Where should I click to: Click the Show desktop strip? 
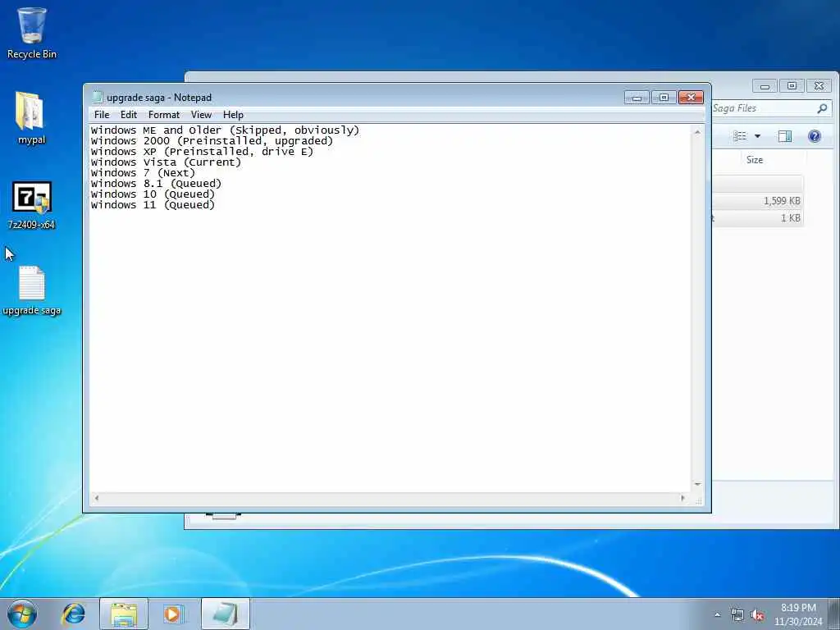[x=834, y=614]
